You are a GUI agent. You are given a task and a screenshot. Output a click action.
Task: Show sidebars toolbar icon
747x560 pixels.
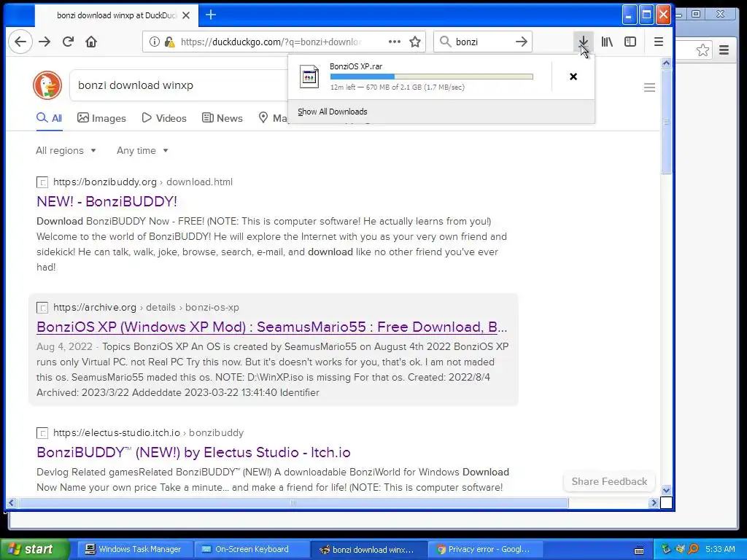(x=630, y=42)
